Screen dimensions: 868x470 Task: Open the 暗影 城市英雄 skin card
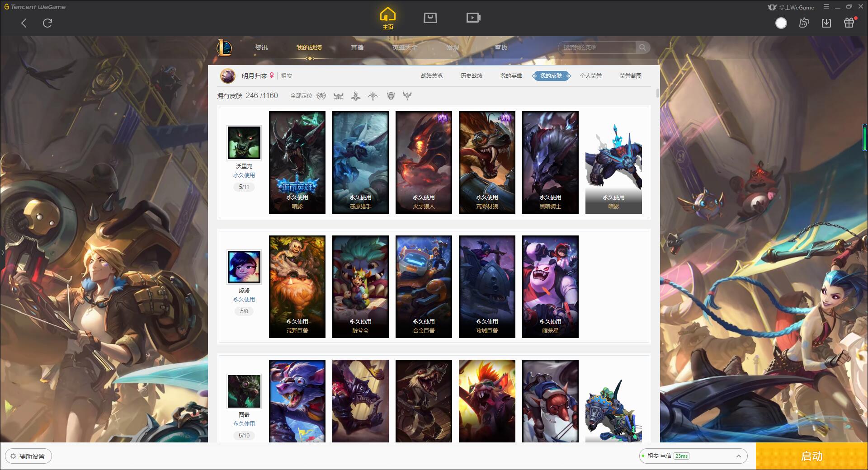pyautogui.click(x=297, y=162)
